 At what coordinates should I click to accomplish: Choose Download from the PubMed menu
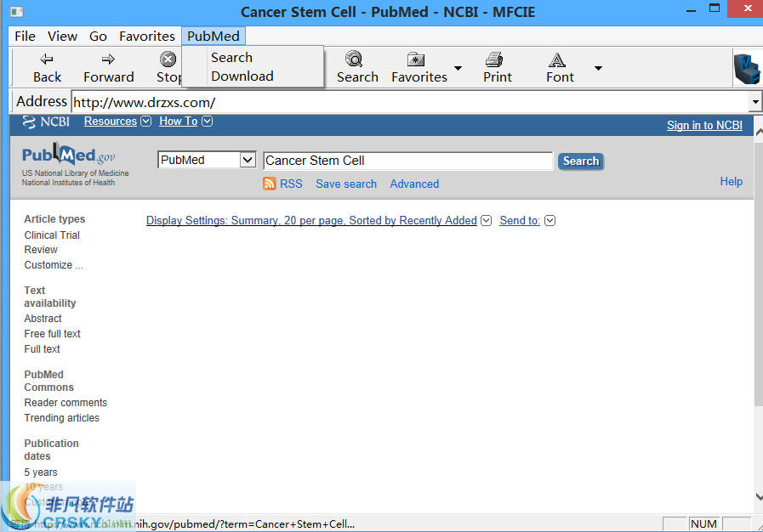coord(242,76)
